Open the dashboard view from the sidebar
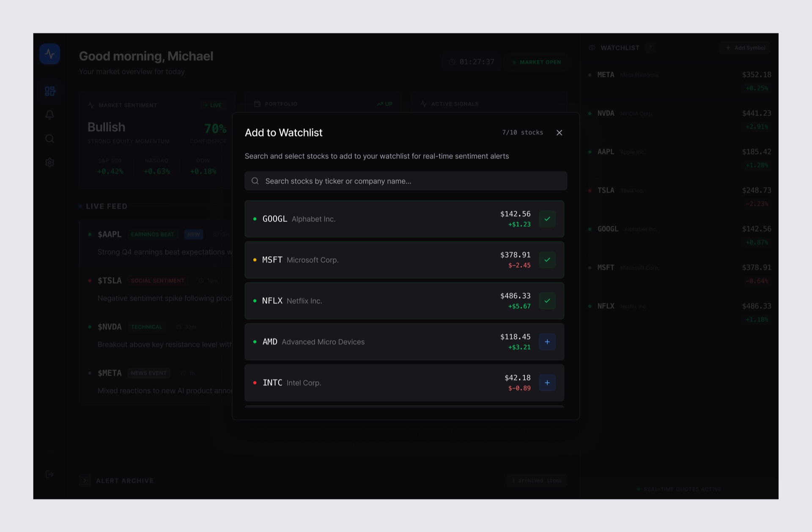Image resolution: width=812 pixels, height=532 pixels. [x=50, y=91]
